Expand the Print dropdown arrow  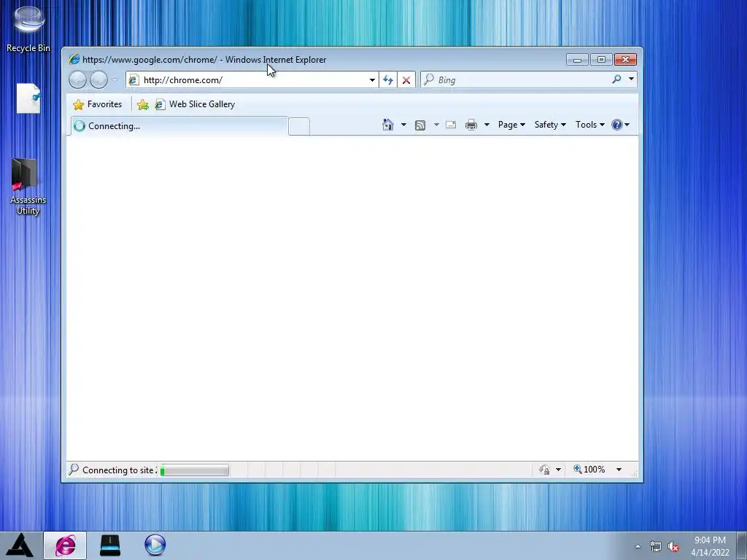pos(487,125)
